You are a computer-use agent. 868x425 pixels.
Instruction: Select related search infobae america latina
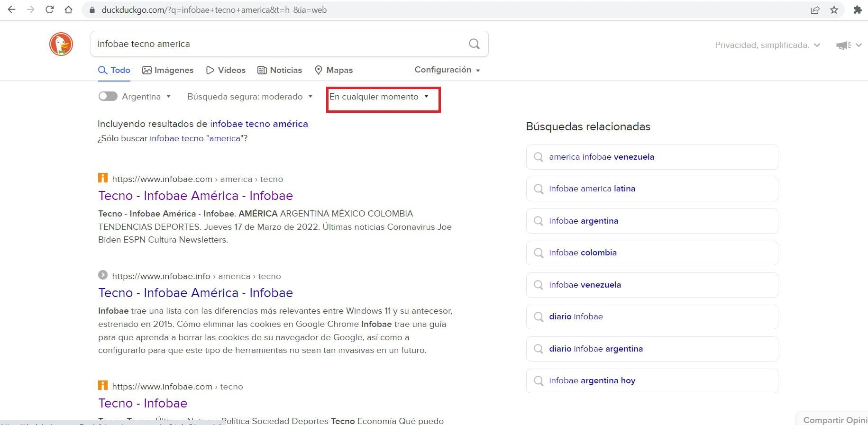pyautogui.click(x=652, y=189)
